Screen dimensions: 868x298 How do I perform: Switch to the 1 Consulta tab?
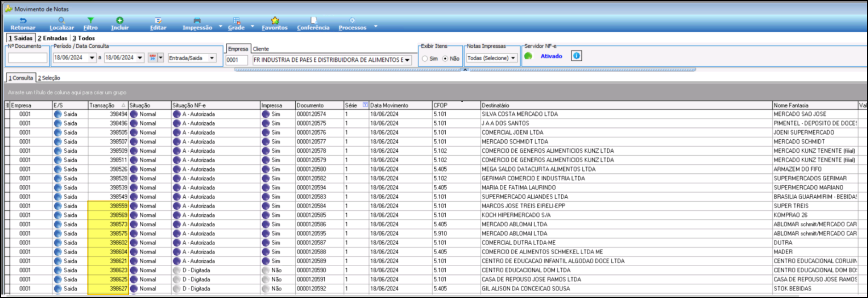pos(21,78)
